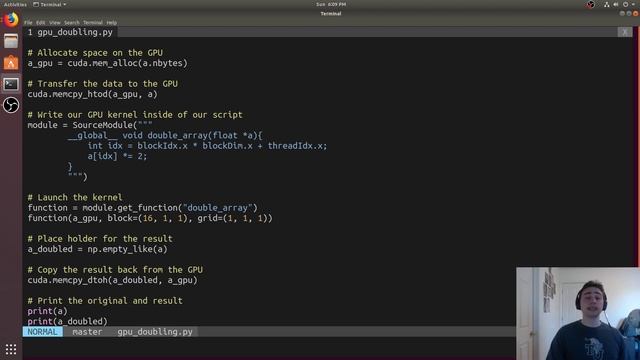Click the webcam overlay thumbnail
Viewport: 640px width, 360px height.
578,313
